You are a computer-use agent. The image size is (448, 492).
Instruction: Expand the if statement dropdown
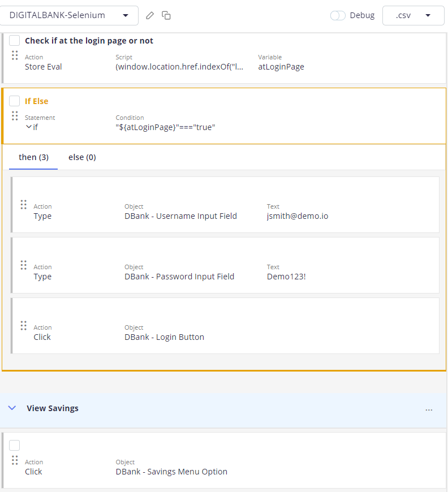coord(29,127)
